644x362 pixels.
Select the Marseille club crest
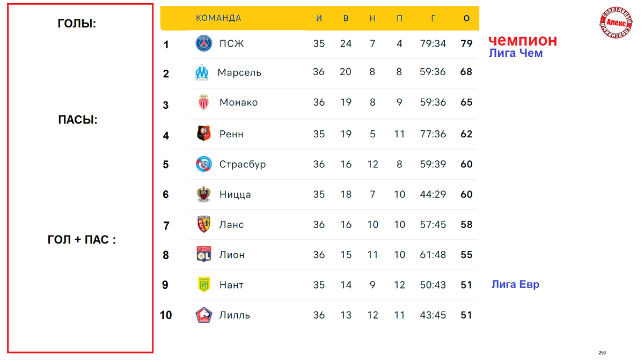click(202, 72)
